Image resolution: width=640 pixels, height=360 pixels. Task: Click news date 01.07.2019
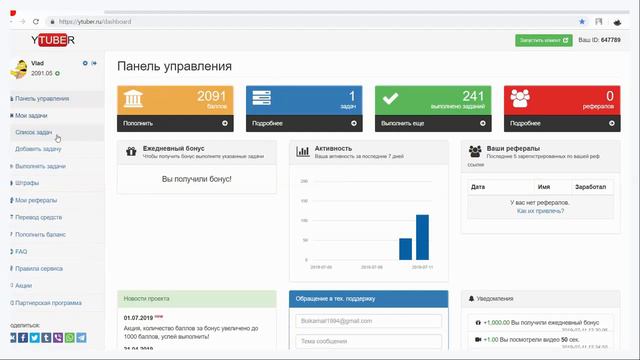pyautogui.click(x=138, y=318)
